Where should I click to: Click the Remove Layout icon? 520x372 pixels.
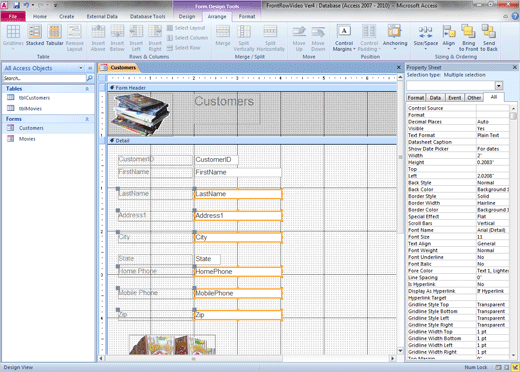pyautogui.click(x=74, y=38)
